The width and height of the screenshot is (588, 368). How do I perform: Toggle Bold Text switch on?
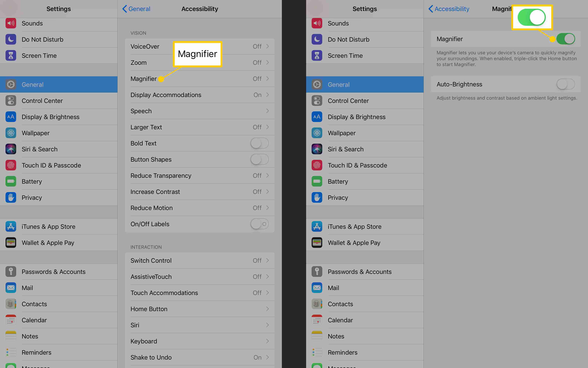click(259, 143)
